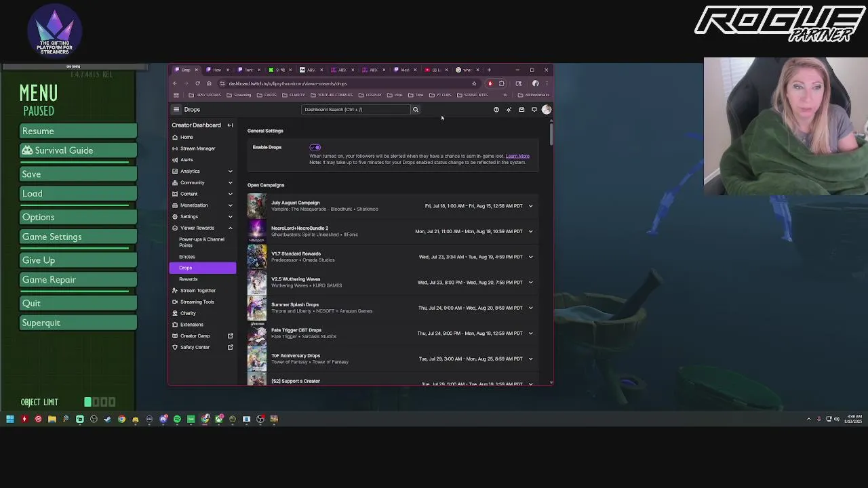
Task: Select Emotes under Viewer Rewards
Action: click(x=203, y=257)
